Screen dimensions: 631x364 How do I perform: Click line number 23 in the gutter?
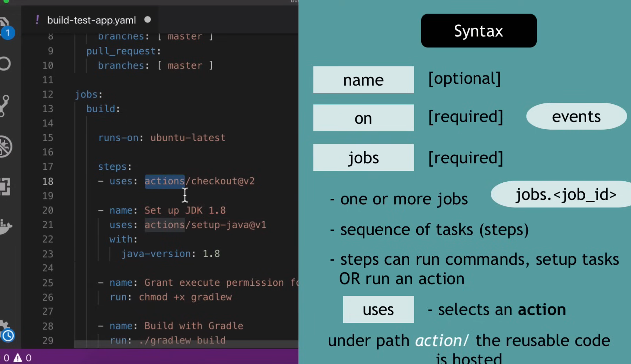pyautogui.click(x=48, y=254)
